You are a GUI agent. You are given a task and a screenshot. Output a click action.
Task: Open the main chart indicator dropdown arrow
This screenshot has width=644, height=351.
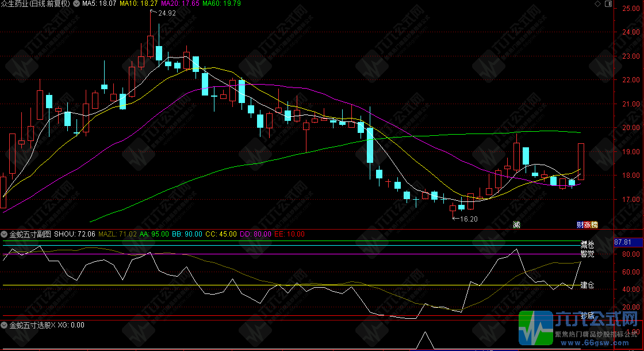(x=76, y=3)
